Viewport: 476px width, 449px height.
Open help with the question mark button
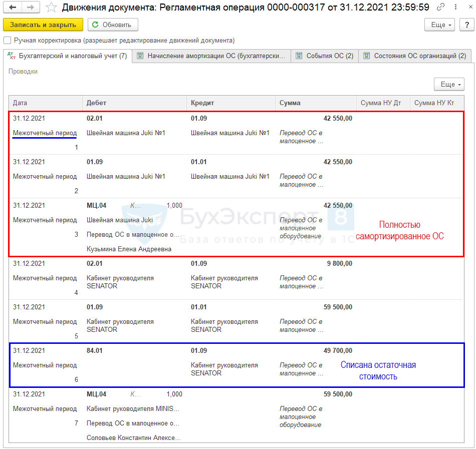(464, 25)
